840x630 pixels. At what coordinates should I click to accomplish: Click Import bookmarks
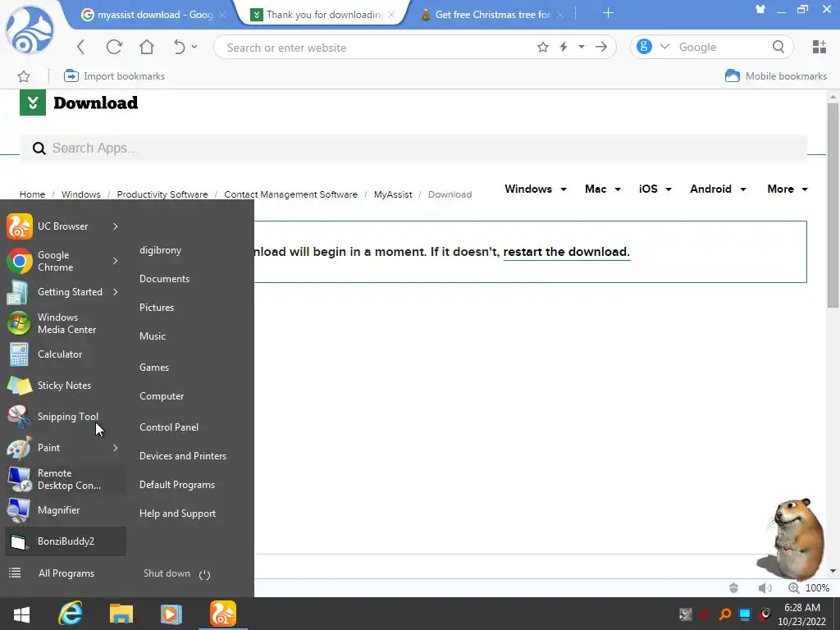[x=114, y=76]
